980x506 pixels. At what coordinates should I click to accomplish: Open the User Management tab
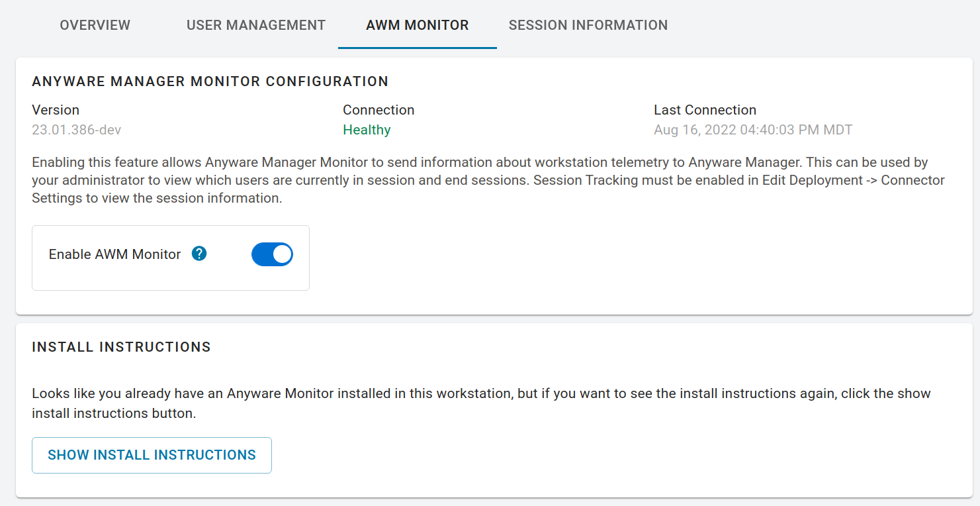256,25
